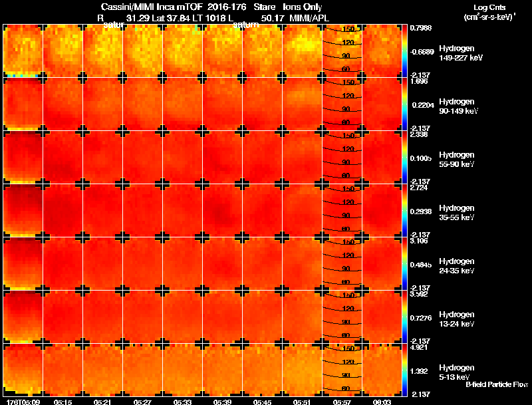Click the 55-90 keV panel at 05:27
This screenshot has width=532, height=405.
142,158
